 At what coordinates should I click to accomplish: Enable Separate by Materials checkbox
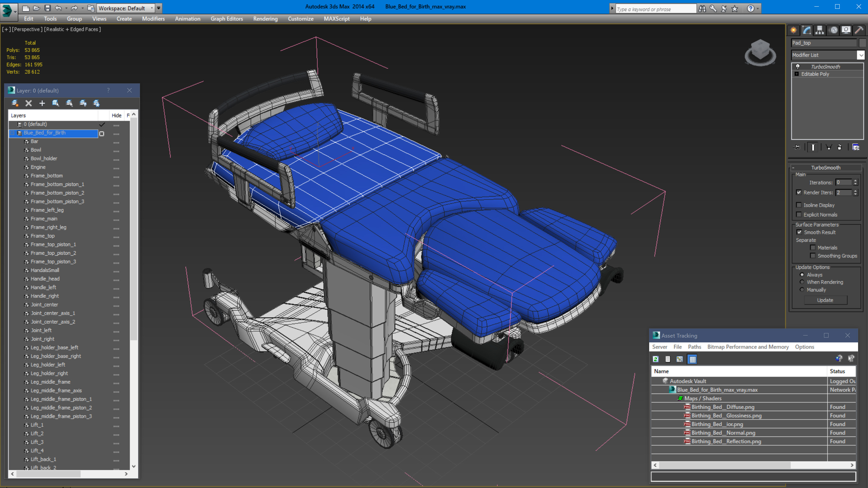tap(813, 247)
